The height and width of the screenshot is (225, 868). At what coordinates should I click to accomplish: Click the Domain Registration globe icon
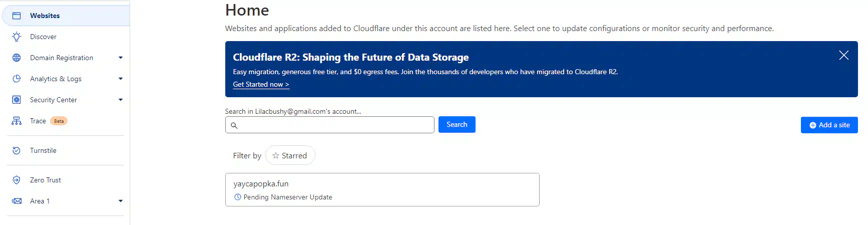17,58
